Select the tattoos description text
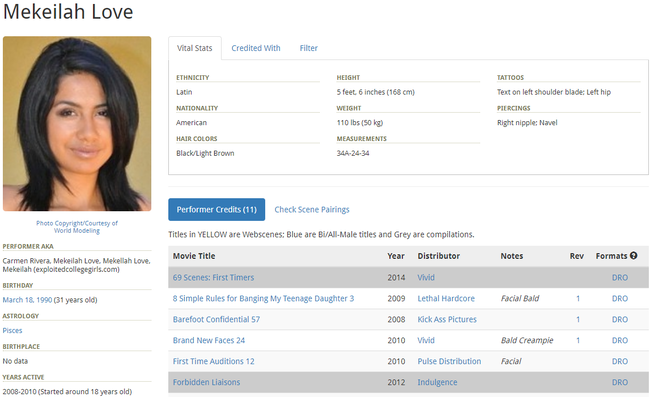This screenshot has height=397, width=650. tap(554, 92)
